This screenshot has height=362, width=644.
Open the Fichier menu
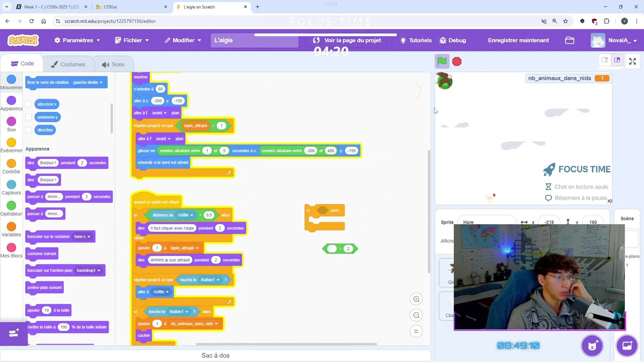[132, 40]
